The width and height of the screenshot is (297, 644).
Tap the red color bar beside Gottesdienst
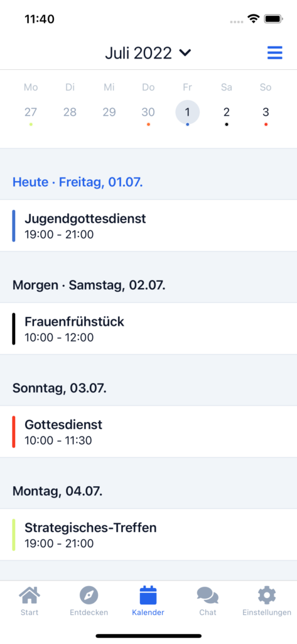click(14, 431)
